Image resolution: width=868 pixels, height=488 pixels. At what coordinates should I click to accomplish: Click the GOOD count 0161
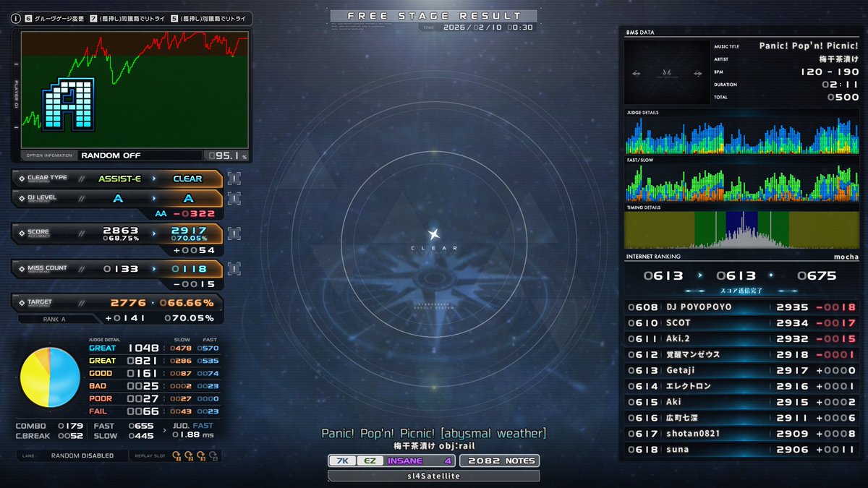[142, 373]
